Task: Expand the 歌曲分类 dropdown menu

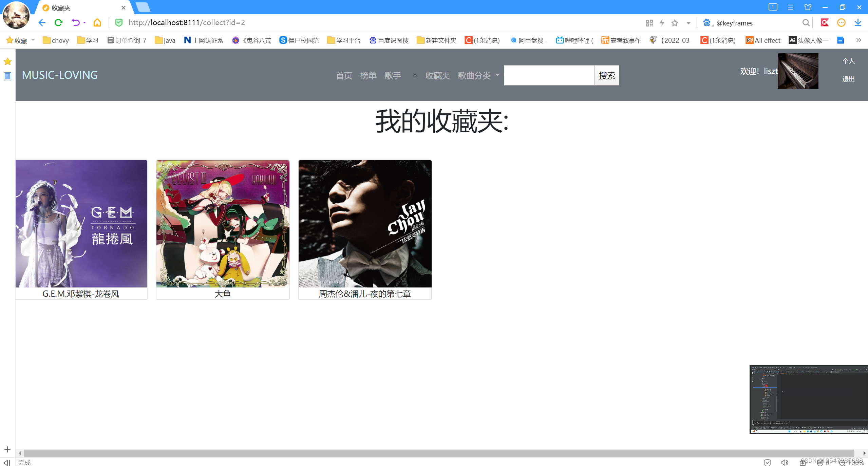Action: pyautogui.click(x=478, y=75)
